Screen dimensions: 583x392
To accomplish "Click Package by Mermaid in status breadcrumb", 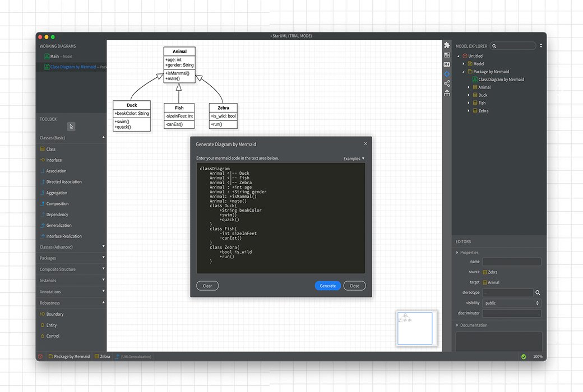I will pos(69,357).
